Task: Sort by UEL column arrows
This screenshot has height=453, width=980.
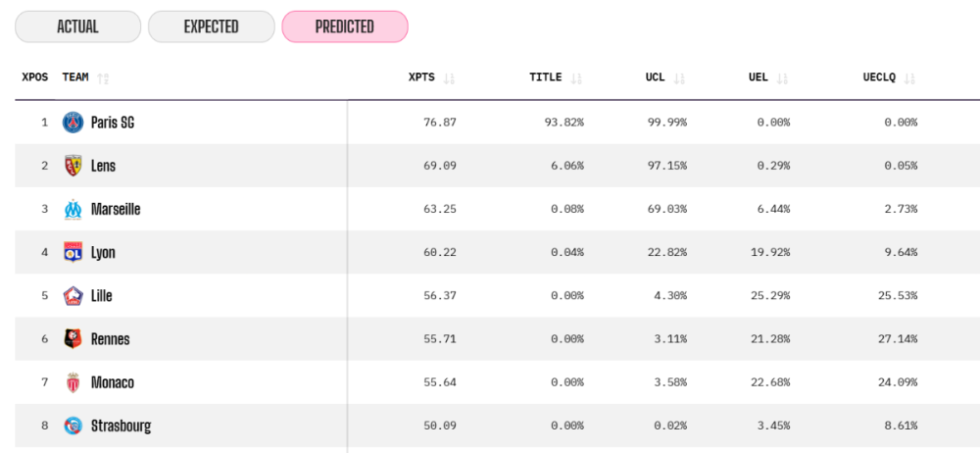Action: tap(782, 78)
